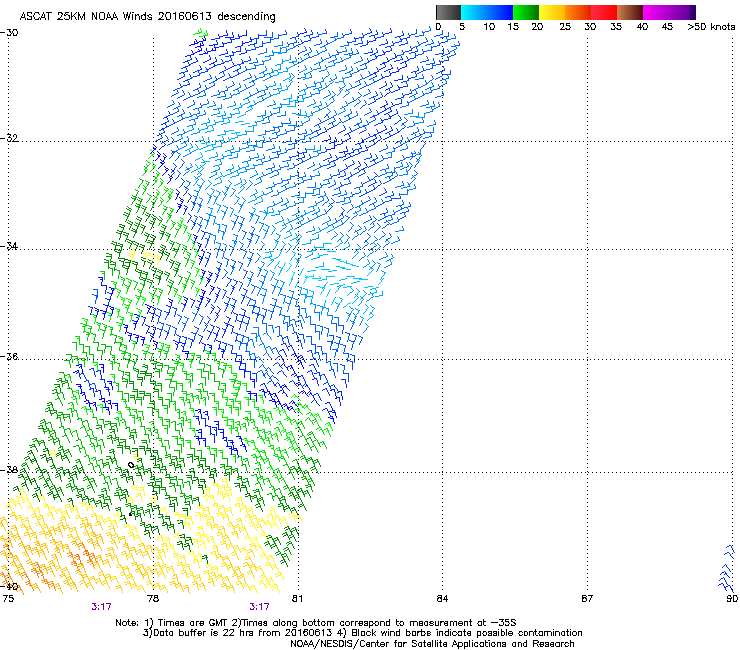Click the brown 35-40 knots legend segment

(630, 12)
